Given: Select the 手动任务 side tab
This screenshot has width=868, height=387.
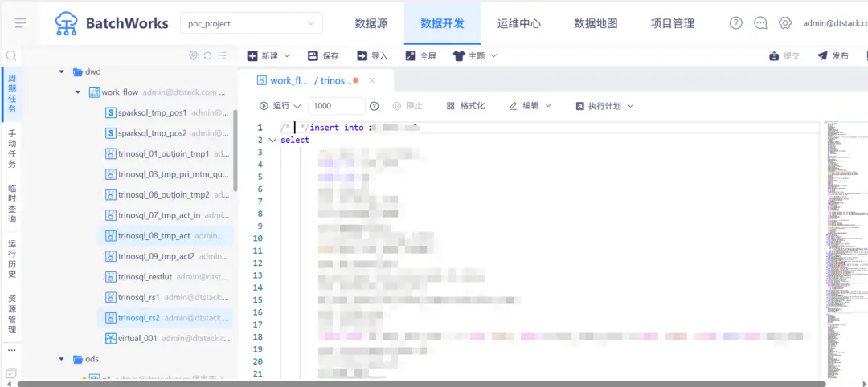Looking at the screenshot, I should (x=11, y=149).
